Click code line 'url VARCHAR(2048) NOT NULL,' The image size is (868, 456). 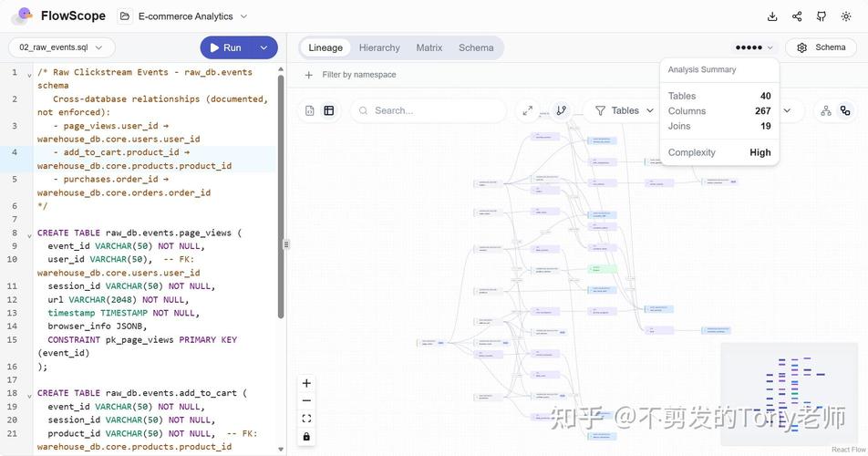coord(119,300)
